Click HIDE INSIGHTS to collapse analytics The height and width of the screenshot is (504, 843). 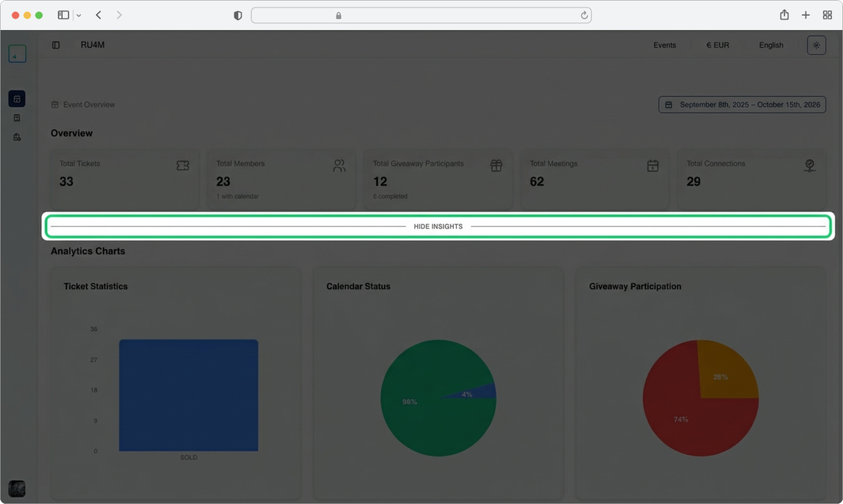point(438,226)
